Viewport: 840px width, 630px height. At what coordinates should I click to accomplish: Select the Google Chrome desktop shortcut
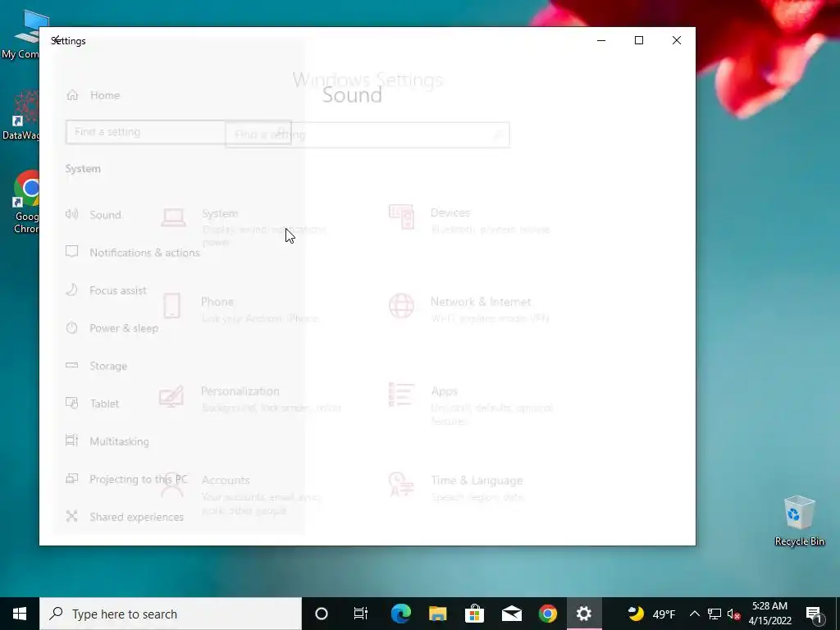coord(26,203)
